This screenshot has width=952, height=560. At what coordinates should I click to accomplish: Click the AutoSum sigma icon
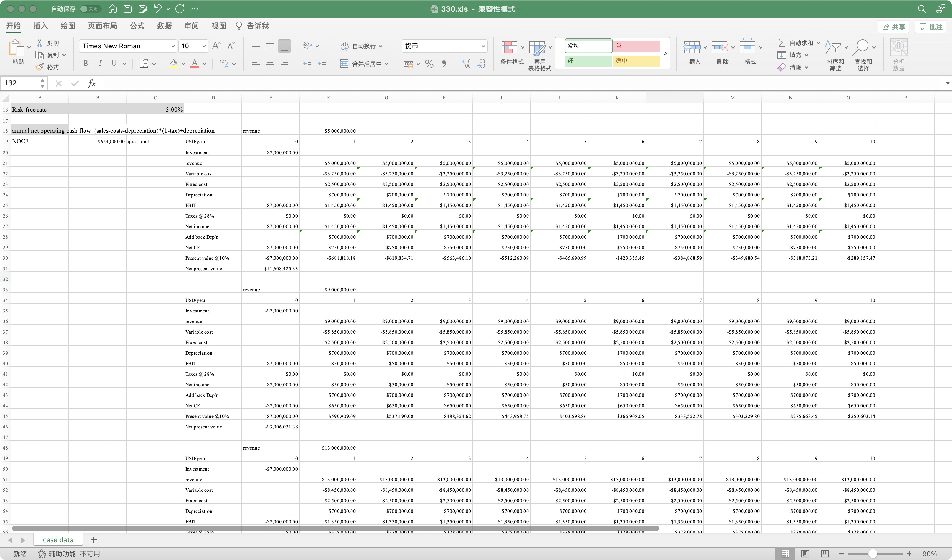click(x=782, y=43)
